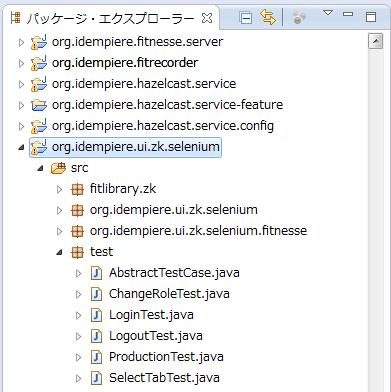Image resolution: width=391 pixels, height=392 pixels.
Task: Expand SelectTabTest.java node
Action: tap(79, 378)
